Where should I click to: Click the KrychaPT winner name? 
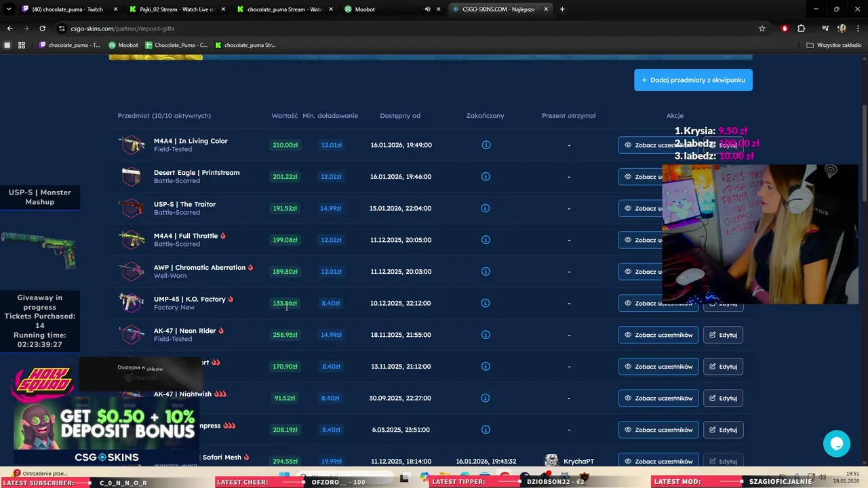pos(578,462)
